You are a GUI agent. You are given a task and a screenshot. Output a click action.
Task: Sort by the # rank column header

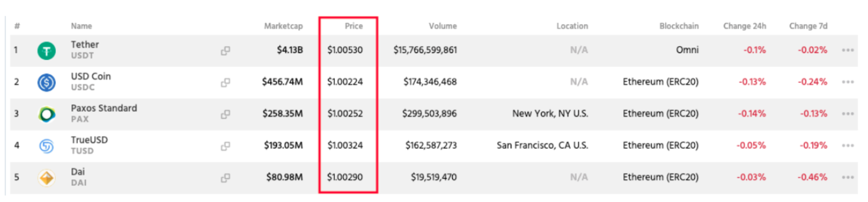17,26
